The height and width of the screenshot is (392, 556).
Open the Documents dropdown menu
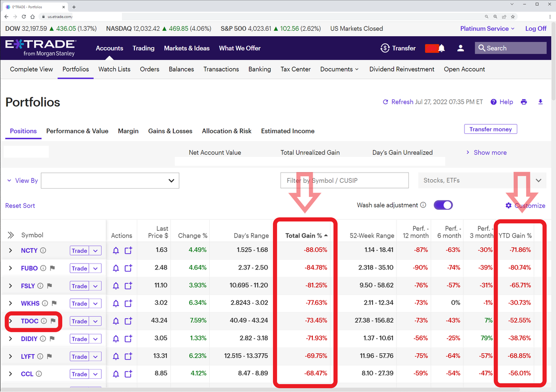(339, 70)
